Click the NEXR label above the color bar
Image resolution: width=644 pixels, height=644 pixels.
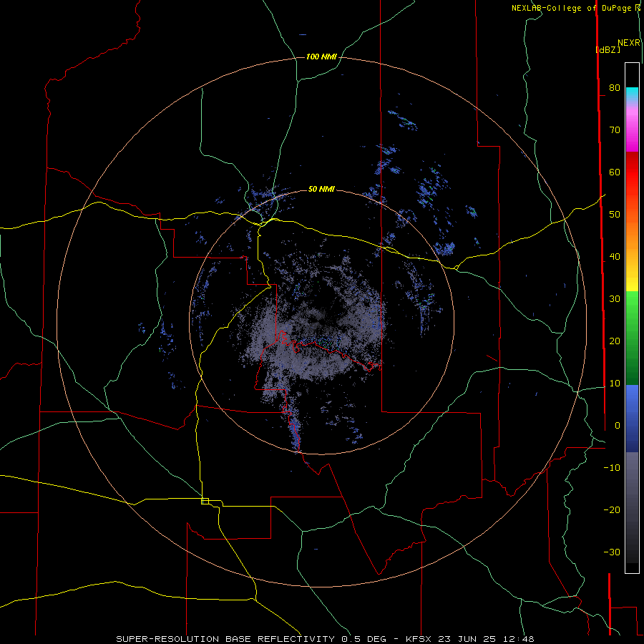[629, 43]
